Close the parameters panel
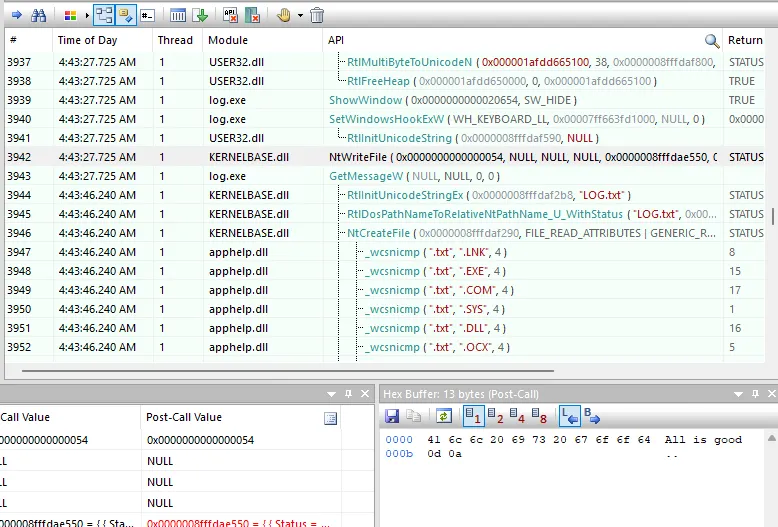Image resolution: width=778 pixels, height=527 pixels. click(365, 394)
